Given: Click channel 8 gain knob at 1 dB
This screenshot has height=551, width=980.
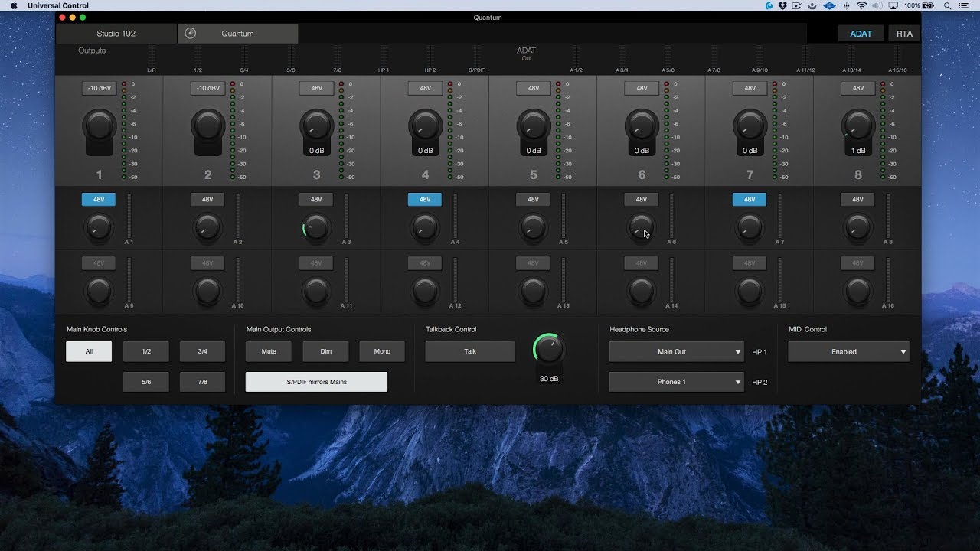Looking at the screenshot, I should pyautogui.click(x=857, y=125).
